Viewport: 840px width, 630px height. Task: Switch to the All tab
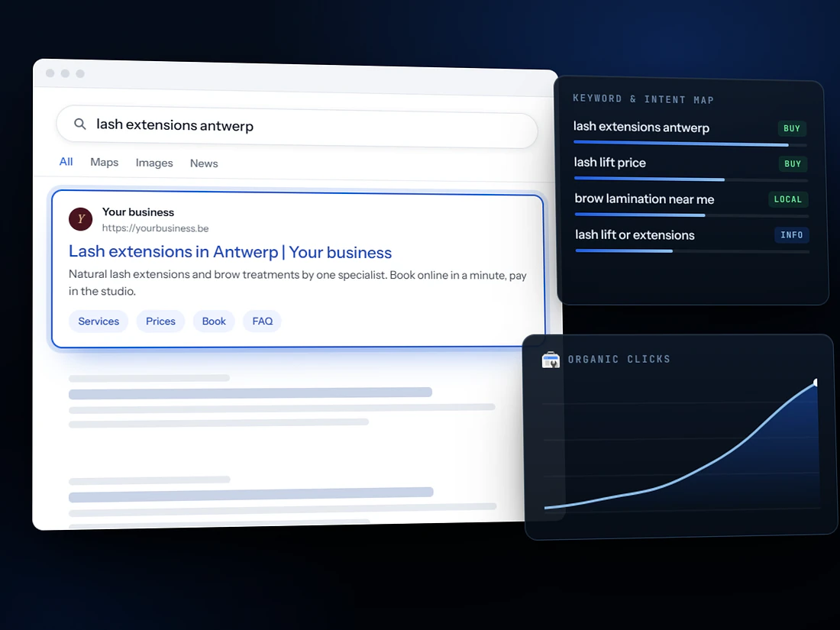pos(66,162)
